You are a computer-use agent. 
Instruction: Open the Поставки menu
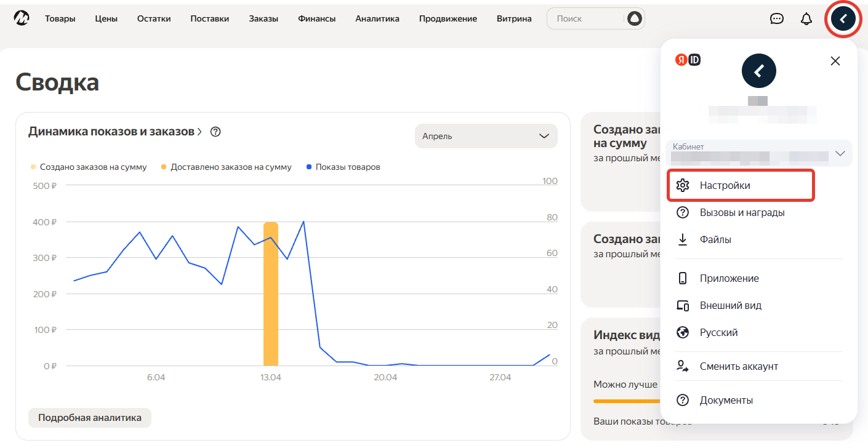[x=210, y=18]
